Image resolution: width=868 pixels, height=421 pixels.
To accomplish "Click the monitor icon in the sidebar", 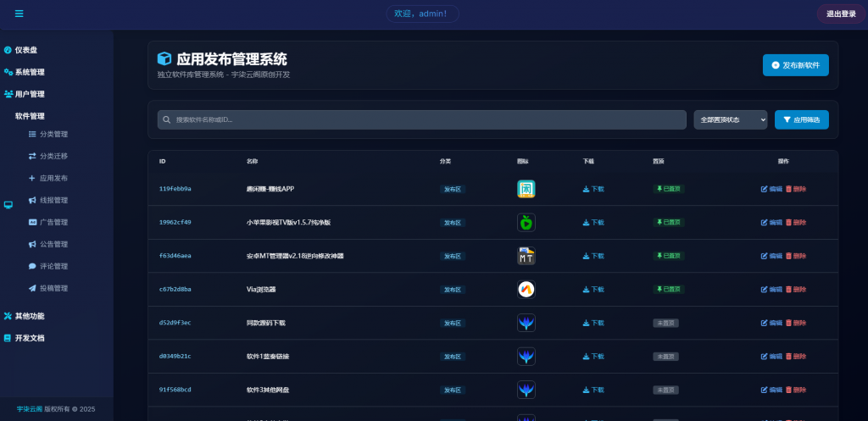I will 8,205.
